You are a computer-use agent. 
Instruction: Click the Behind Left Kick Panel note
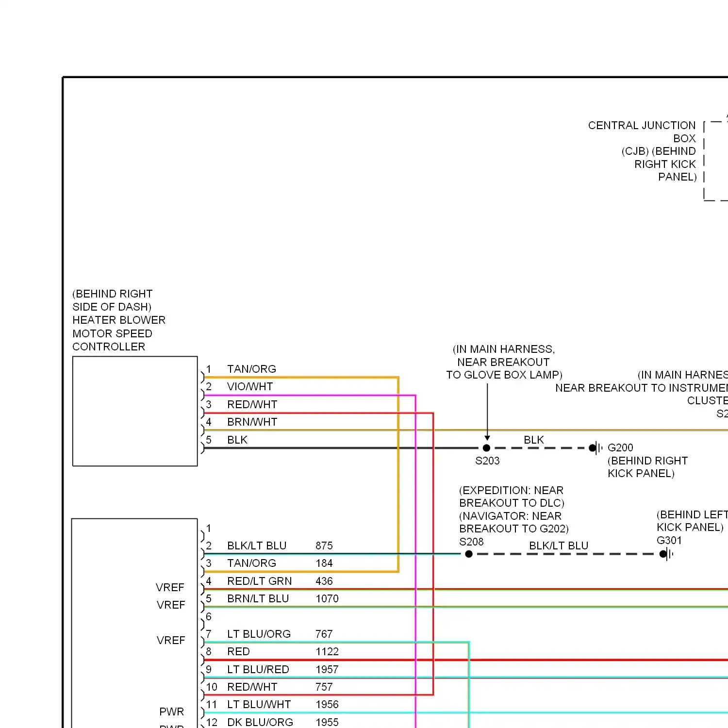[692, 521]
